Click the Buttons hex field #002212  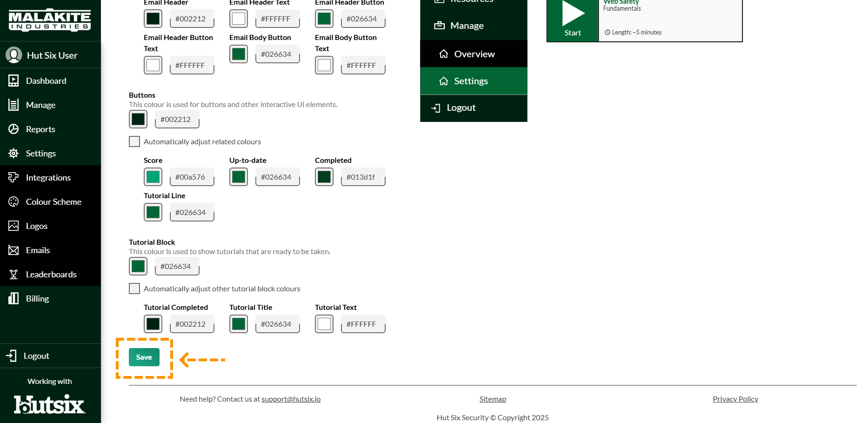click(177, 119)
